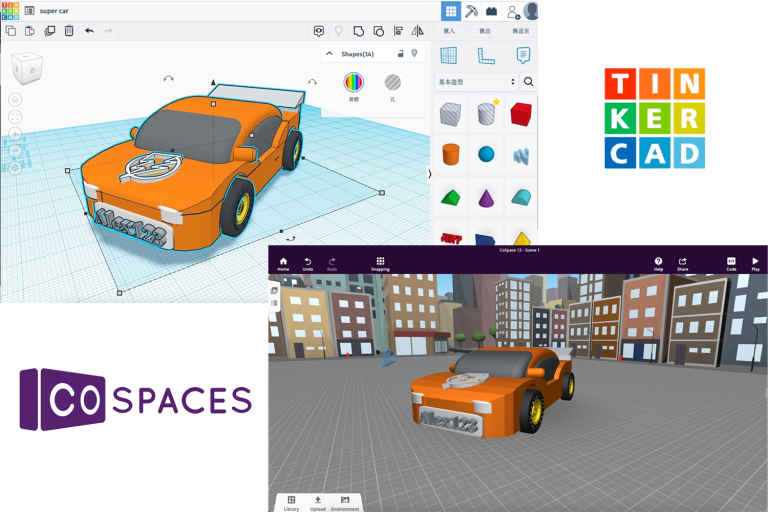Click Redo in the CoSpaces toolbar
This screenshot has height=512, width=768.
click(332, 264)
